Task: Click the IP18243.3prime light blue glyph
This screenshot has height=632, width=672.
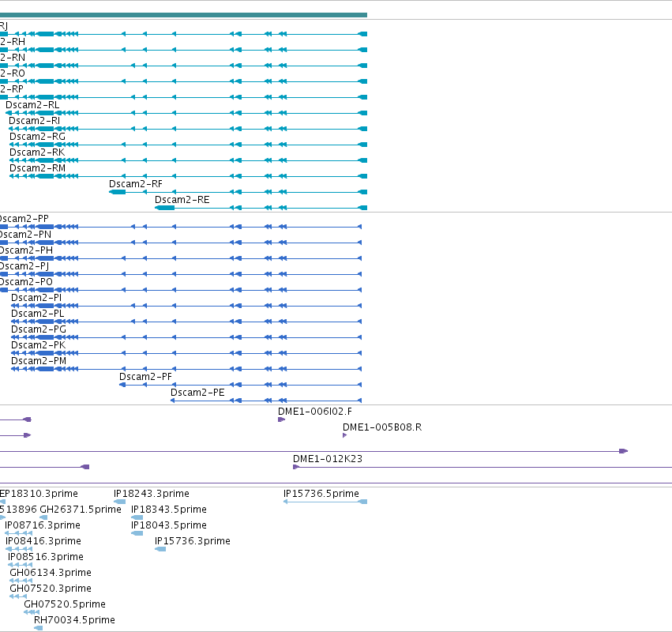Action: click(119, 502)
